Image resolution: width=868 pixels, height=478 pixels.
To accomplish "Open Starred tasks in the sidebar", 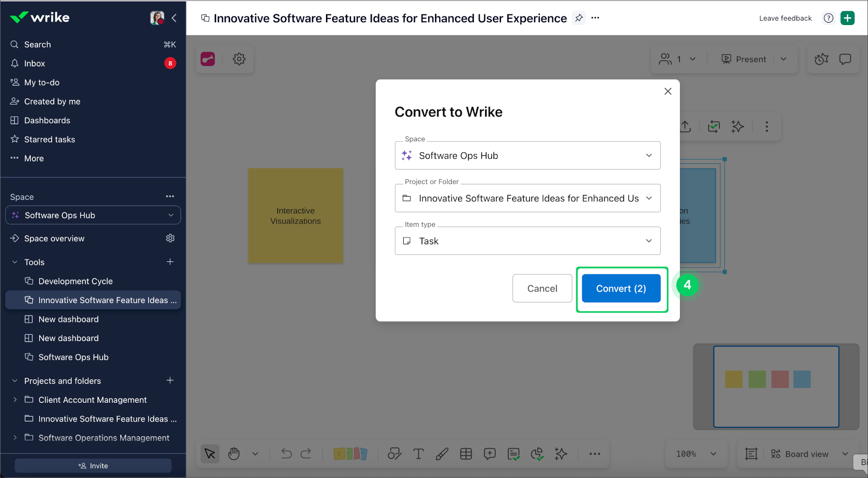I will (x=49, y=139).
